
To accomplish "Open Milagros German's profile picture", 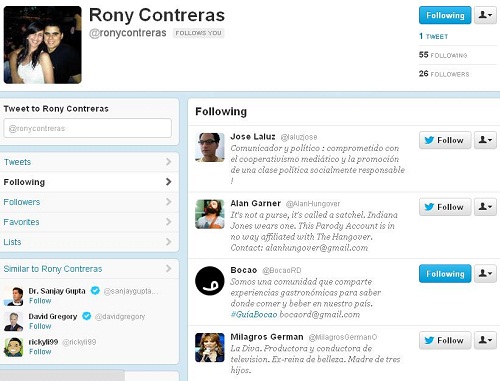I will pyautogui.click(x=210, y=347).
